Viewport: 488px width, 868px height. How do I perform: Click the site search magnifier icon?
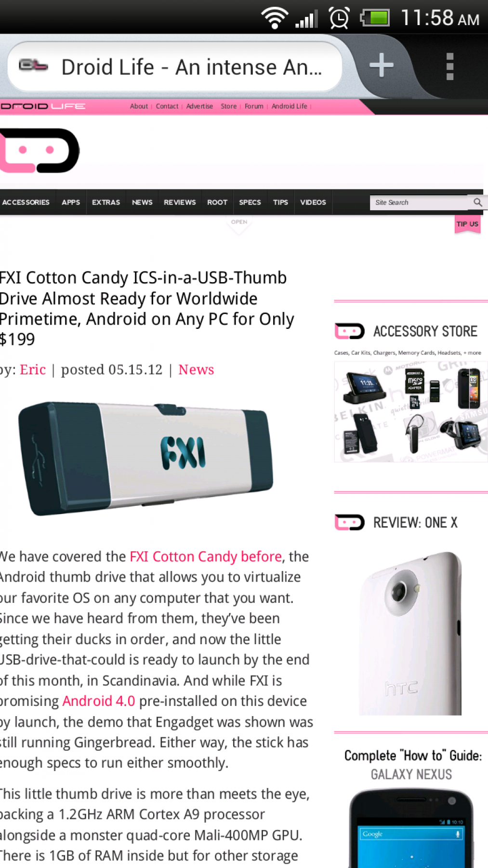[x=477, y=202]
